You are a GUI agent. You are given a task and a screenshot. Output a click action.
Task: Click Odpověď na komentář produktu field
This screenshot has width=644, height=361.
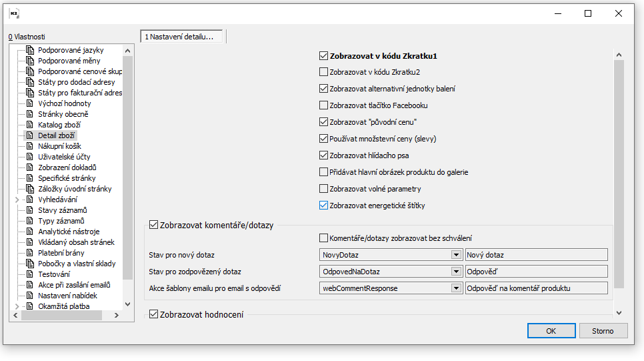[537, 288]
